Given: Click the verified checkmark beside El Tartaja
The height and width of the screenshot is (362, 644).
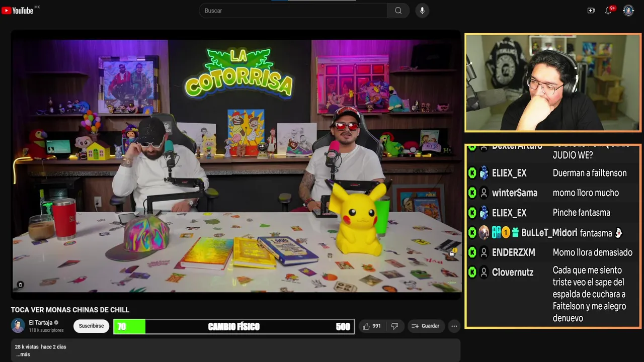Looking at the screenshot, I should click(56, 323).
